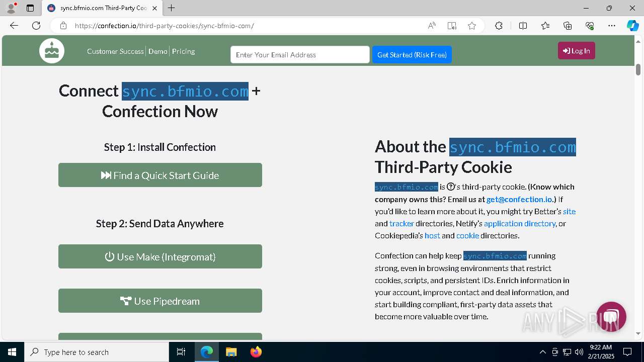This screenshot has width=644, height=362.
Task: Open the Pricing nav link
Action: 183,51
